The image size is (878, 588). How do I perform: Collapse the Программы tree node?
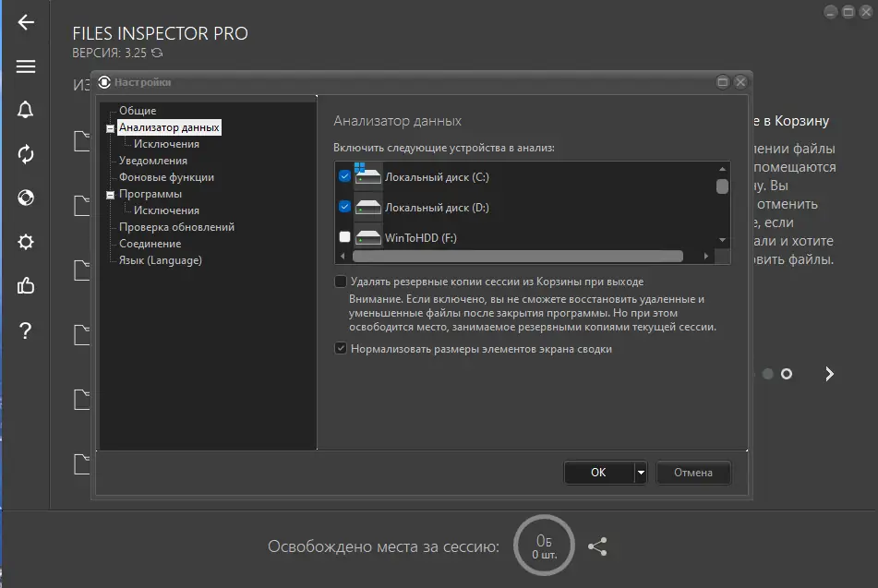pos(110,196)
